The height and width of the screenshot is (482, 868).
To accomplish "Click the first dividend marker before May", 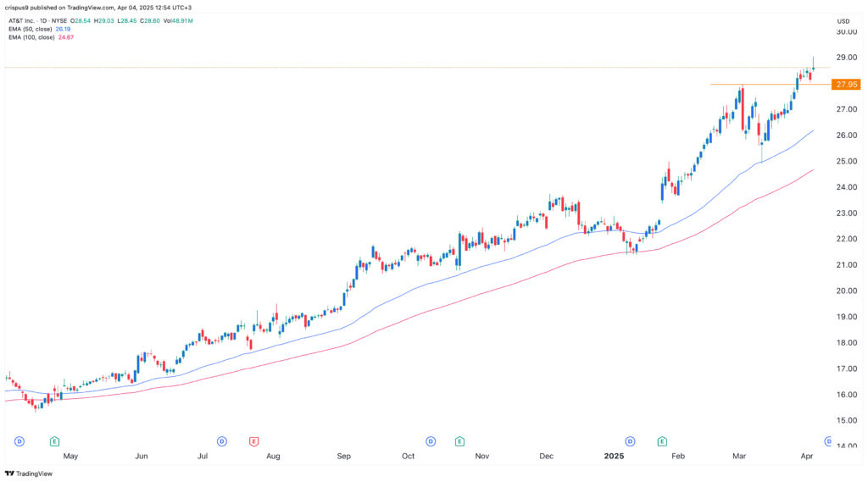I will click(20, 441).
